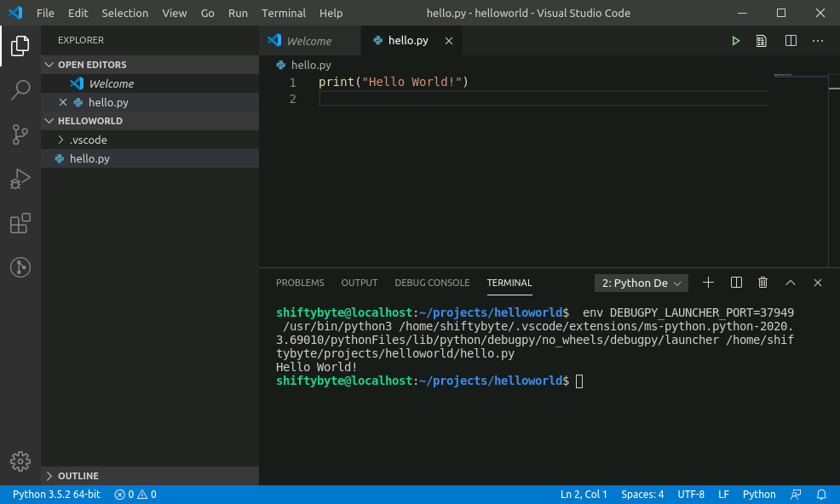Run Python file with the green play button
This screenshot has width=840, height=504.
(x=735, y=41)
